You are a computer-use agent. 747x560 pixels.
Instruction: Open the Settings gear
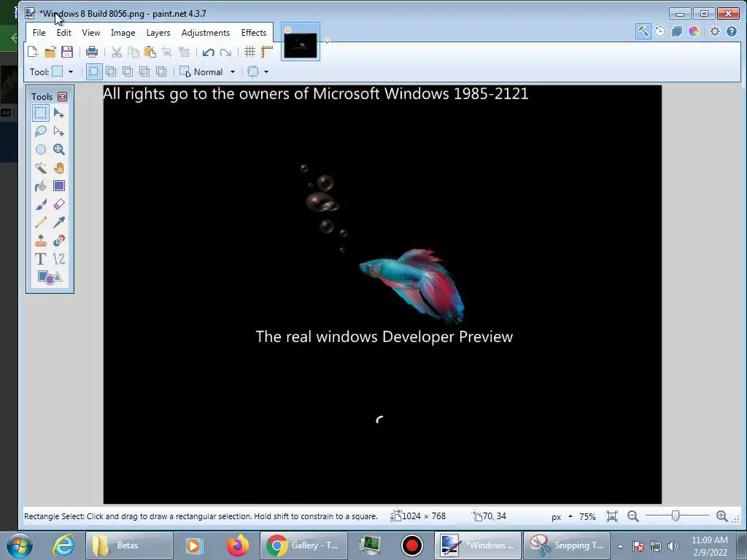tap(715, 31)
